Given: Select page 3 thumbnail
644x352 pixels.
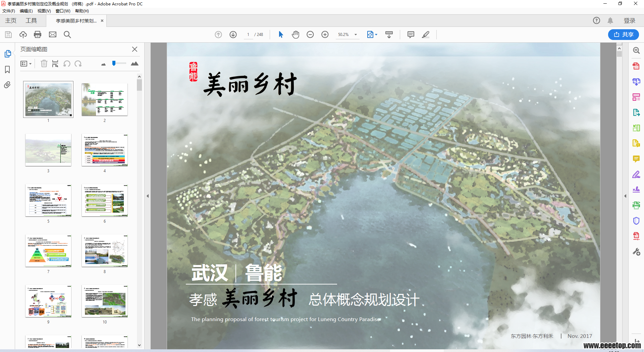Looking at the screenshot, I should [x=48, y=150].
